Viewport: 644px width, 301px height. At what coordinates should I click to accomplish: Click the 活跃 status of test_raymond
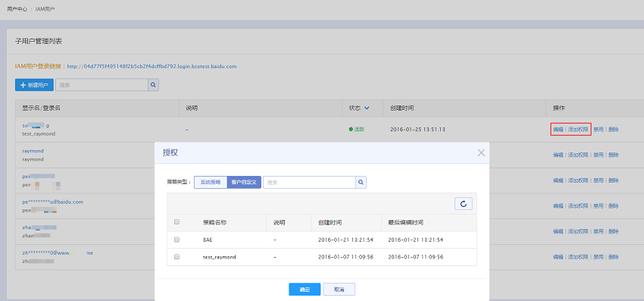click(x=357, y=130)
